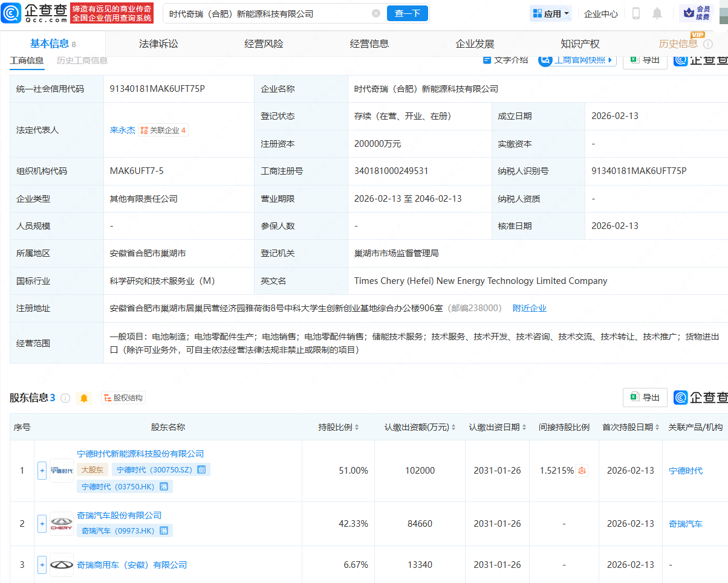The image size is (728, 583).
Task: Open shareholder link 宁德时代新能源科技股份有限公司
Action: click(x=140, y=454)
